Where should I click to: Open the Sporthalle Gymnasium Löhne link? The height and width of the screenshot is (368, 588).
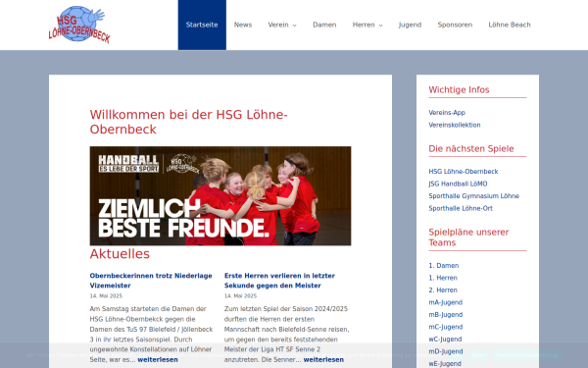coord(473,196)
